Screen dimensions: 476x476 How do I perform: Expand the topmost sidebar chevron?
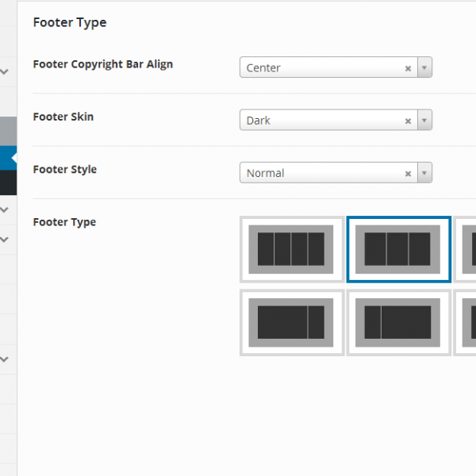coord(5,71)
